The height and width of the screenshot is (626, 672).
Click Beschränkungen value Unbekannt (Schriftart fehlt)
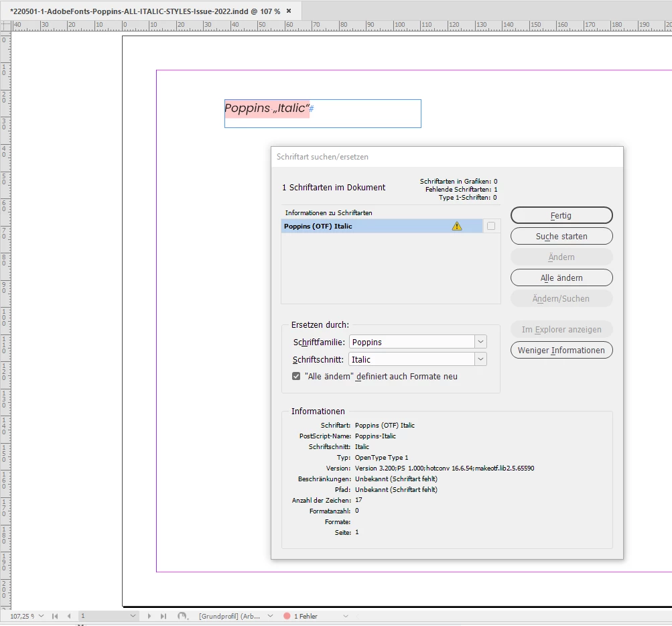396,479
